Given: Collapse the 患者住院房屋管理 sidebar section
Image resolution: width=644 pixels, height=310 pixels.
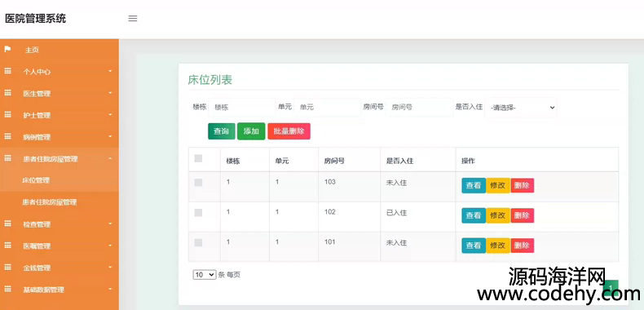Looking at the screenshot, I should pos(60,159).
